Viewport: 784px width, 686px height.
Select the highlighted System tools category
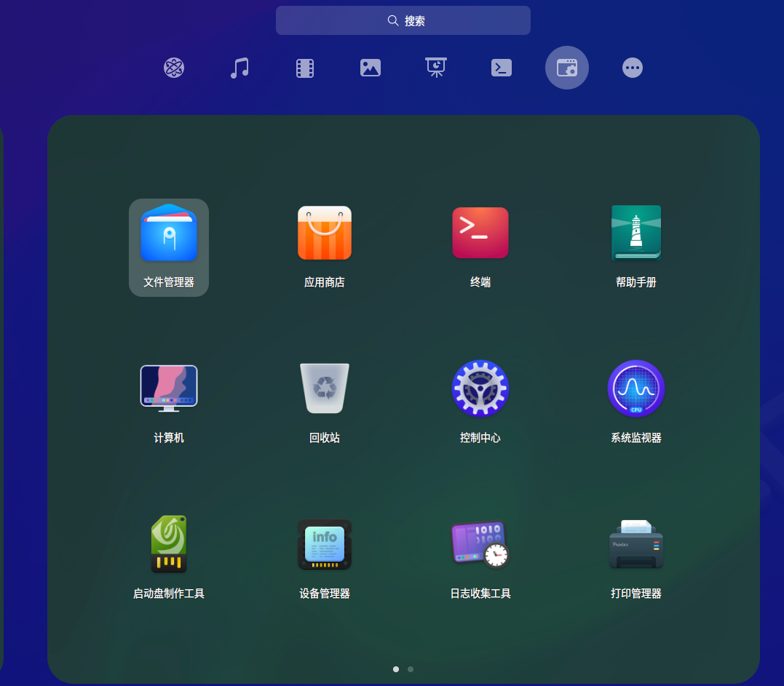point(567,68)
